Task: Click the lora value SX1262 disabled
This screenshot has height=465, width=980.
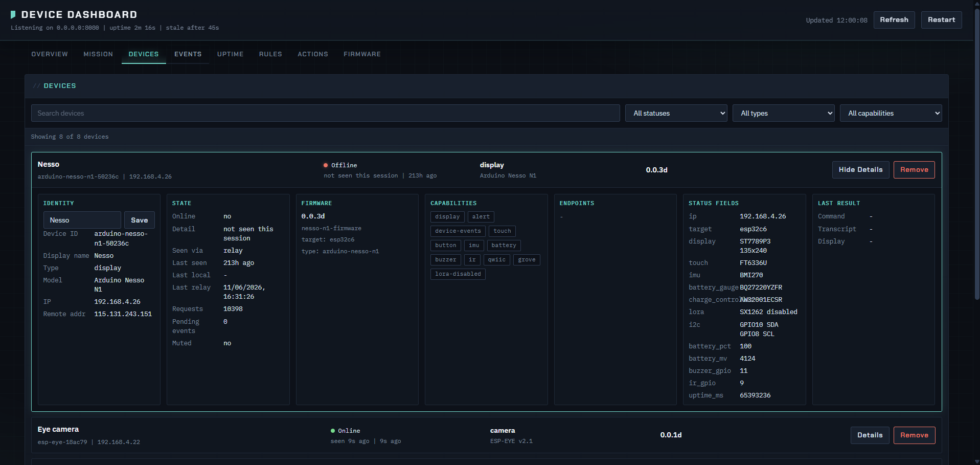Action: coord(768,312)
